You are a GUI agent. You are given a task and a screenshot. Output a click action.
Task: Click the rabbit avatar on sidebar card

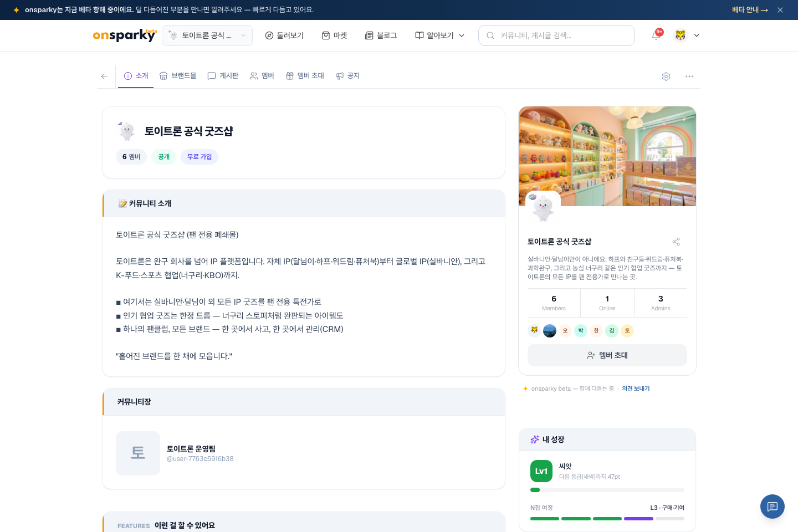click(543, 208)
